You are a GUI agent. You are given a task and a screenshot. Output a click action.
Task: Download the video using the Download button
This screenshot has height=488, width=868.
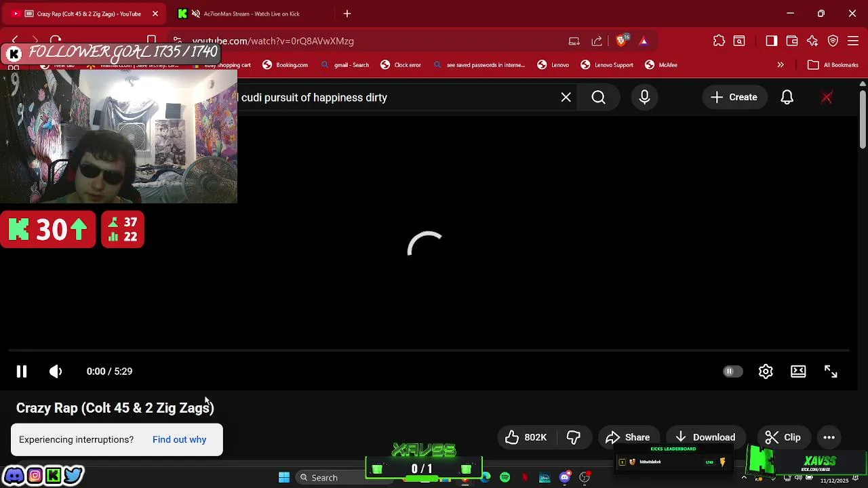click(705, 437)
